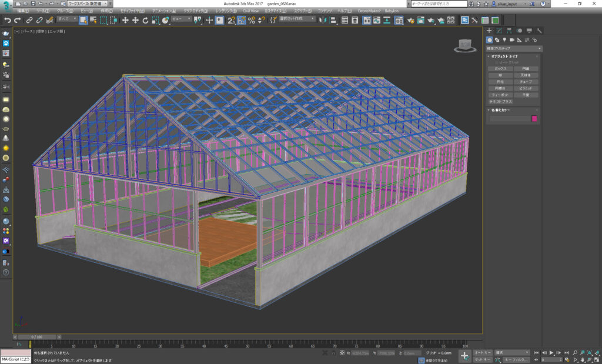Image resolution: width=602 pixels, height=364 pixels.
Task: Click the ティーポット primitive button
Action: (x=500, y=95)
